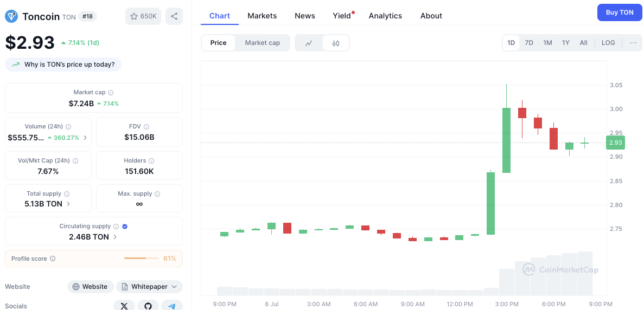Click the Toncoin logo icon
The width and height of the screenshot is (644, 310).
(11, 16)
